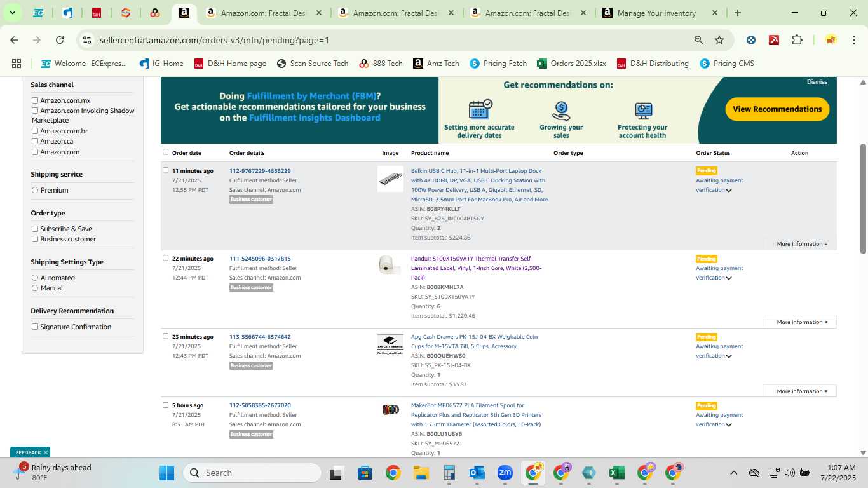Check Subscribe & Save order type
This screenshot has width=868, height=488.
click(35, 229)
